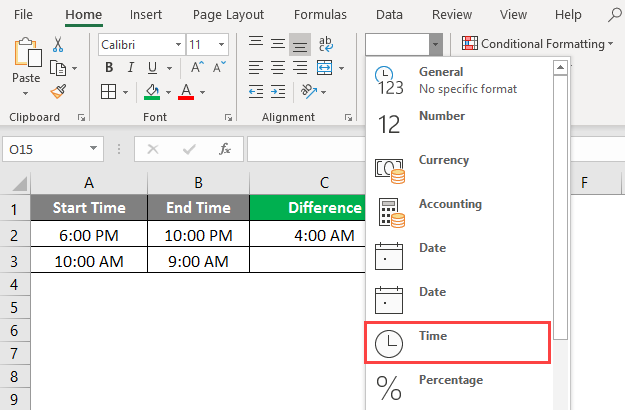Click the Cut scissors icon
625x410 pixels.
click(58, 44)
